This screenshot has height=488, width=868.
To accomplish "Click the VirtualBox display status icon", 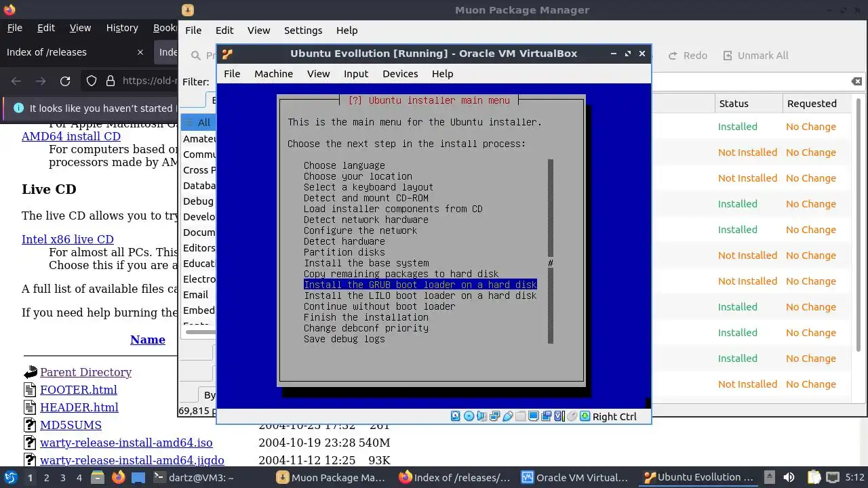I will pyautogui.click(x=534, y=416).
